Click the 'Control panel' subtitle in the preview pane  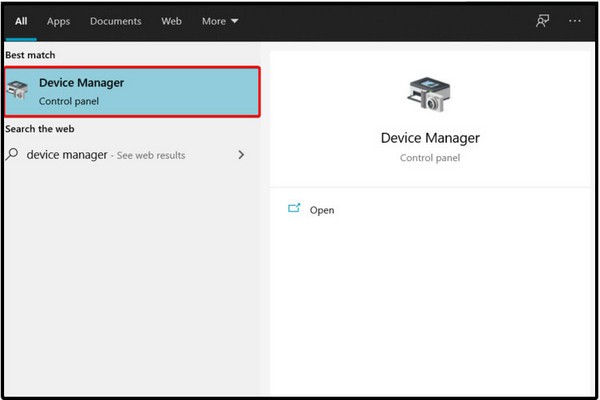[430, 158]
